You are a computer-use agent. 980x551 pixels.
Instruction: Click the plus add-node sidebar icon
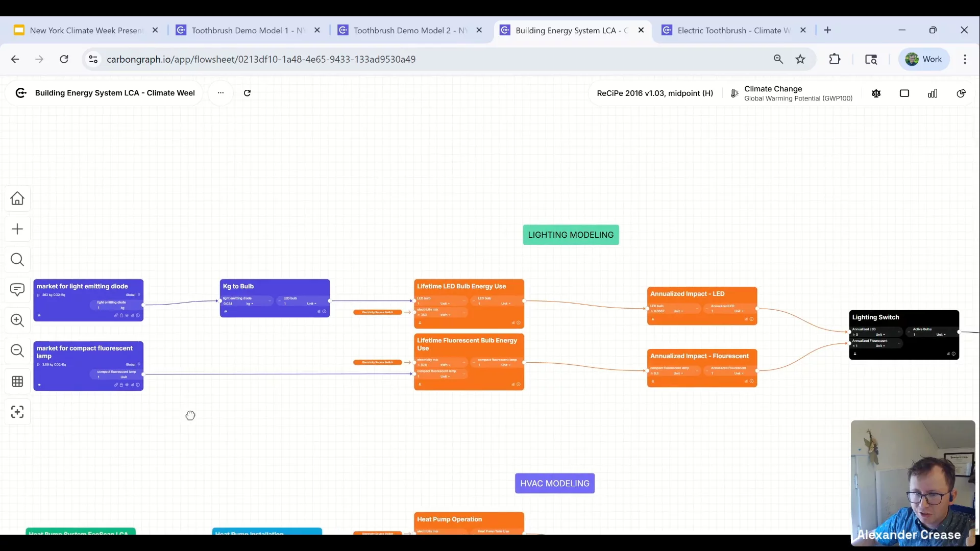[x=17, y=229]
